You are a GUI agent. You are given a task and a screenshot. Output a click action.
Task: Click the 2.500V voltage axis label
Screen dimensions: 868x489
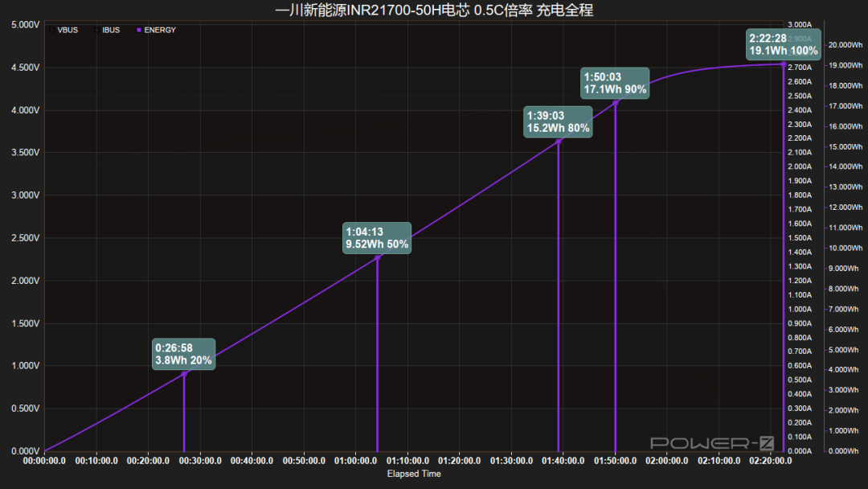click(26, 238)
